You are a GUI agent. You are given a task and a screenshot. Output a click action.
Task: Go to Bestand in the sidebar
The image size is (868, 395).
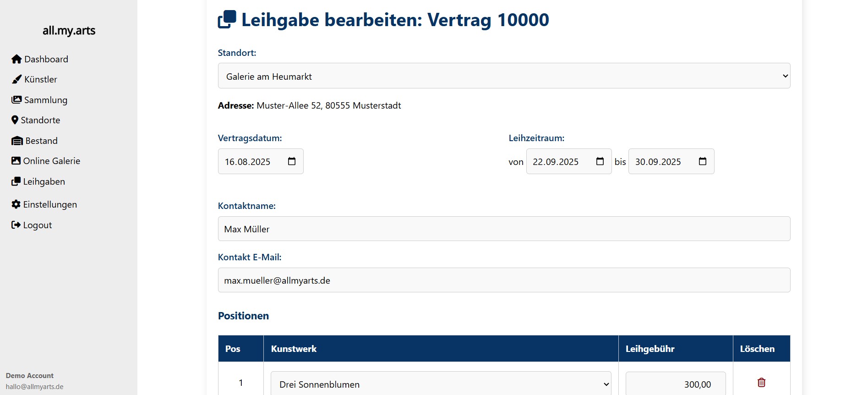click(41, 141)
